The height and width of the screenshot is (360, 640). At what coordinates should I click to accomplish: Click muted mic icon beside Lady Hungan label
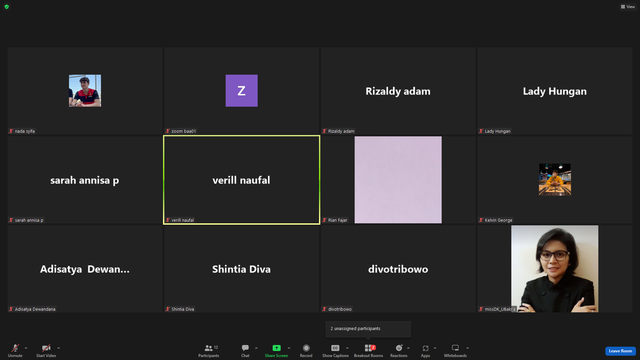coord(481,131)
